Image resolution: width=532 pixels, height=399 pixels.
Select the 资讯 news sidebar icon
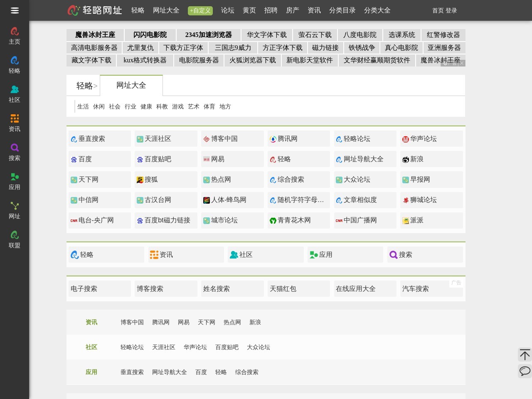click(15, 123)
